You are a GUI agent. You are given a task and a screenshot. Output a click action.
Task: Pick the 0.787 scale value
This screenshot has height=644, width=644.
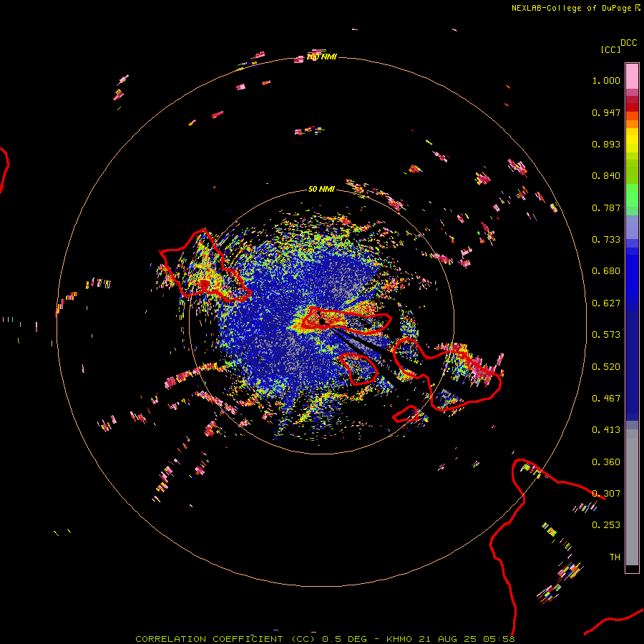pyautogui.click(x=606, y=208)
